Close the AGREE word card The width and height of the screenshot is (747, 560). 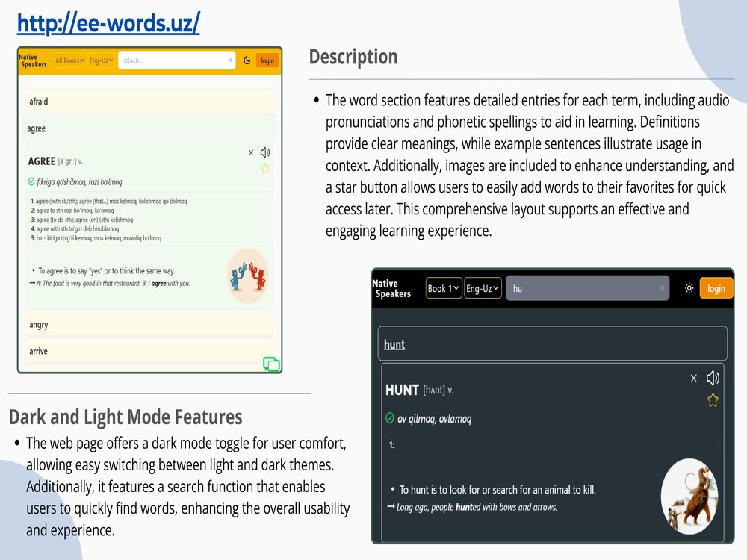coord(251,153)
